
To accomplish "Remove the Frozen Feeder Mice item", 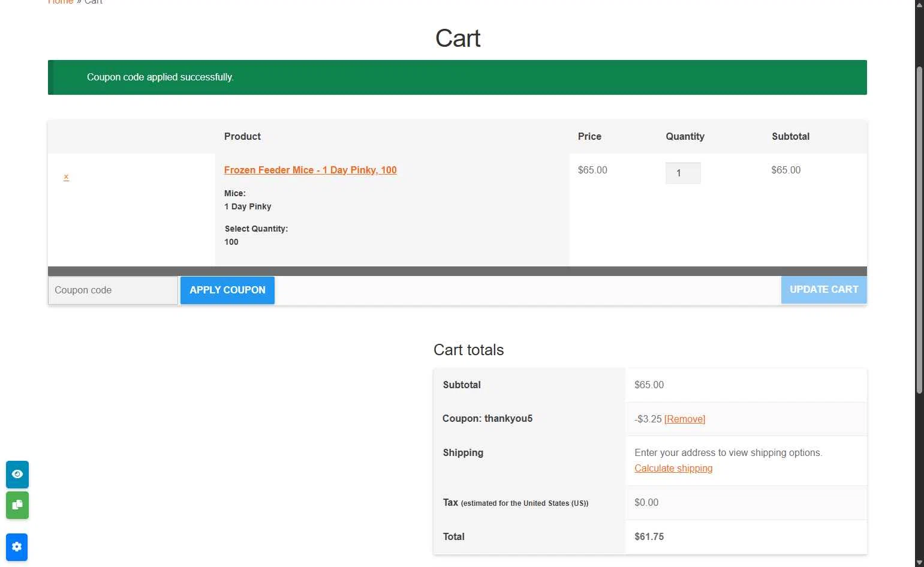I will [x=66, y=177].
